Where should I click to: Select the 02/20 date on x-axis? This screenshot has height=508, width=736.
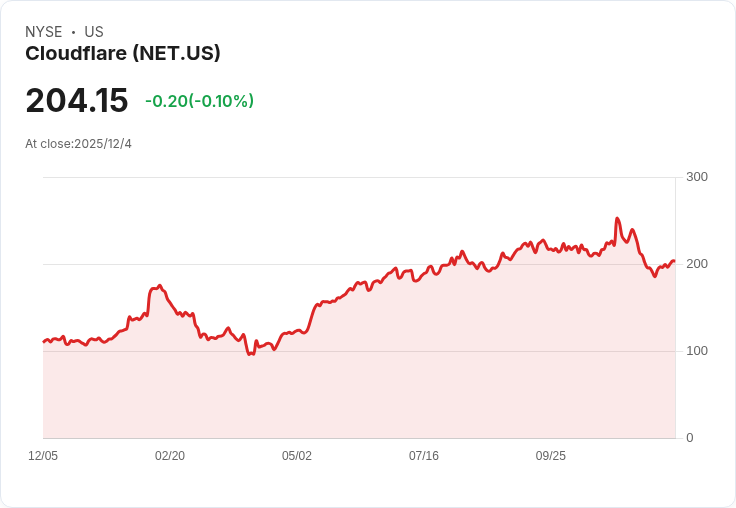tap(170, 456)
